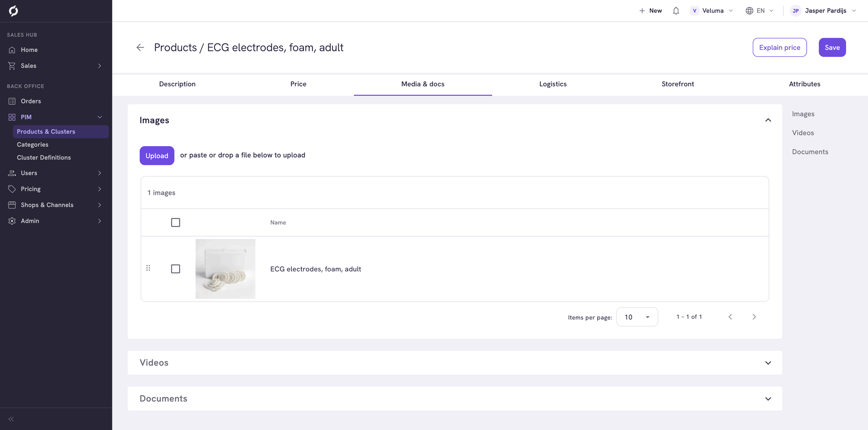The width and height of the screenshot is (868, 430).
Task: Click the Upload button
Action: pyautogui.click(x=157, y=156)
